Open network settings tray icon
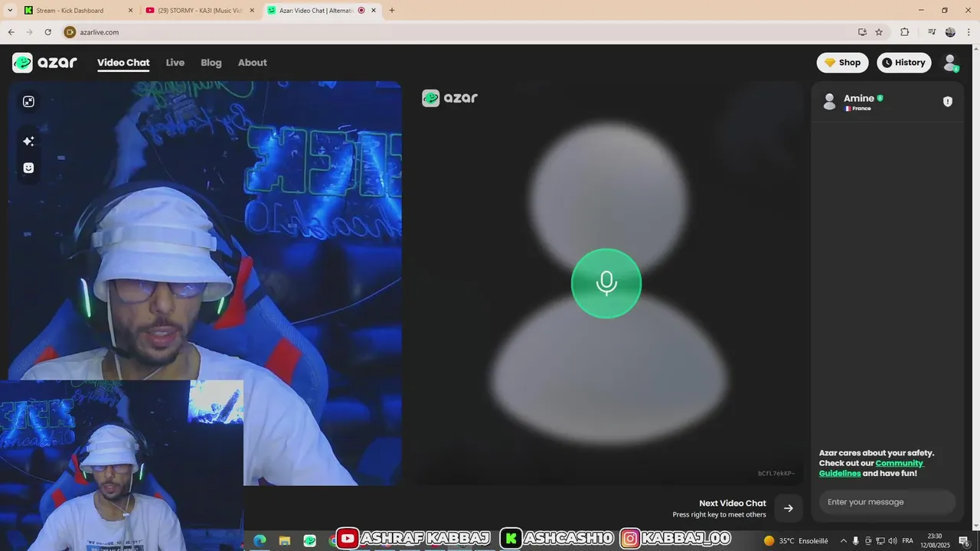The height and width of the screenshot is (551, 980). 880,540
